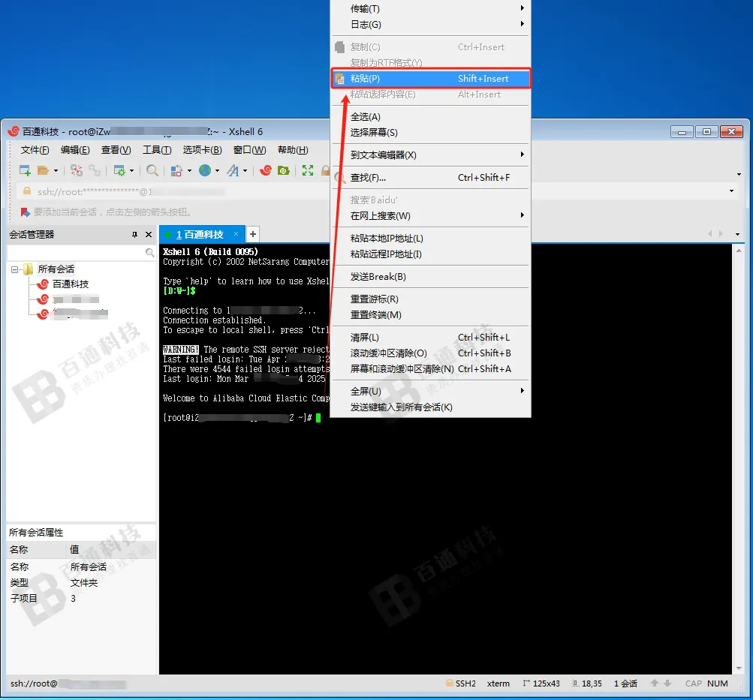Open 传输(T) submenu
The image size is (753, 700).
(x=431, y=9)
